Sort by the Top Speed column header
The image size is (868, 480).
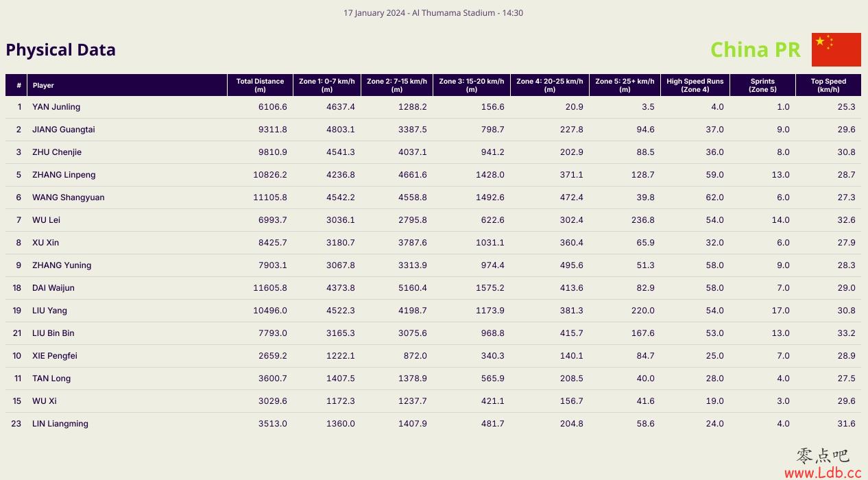828,85
